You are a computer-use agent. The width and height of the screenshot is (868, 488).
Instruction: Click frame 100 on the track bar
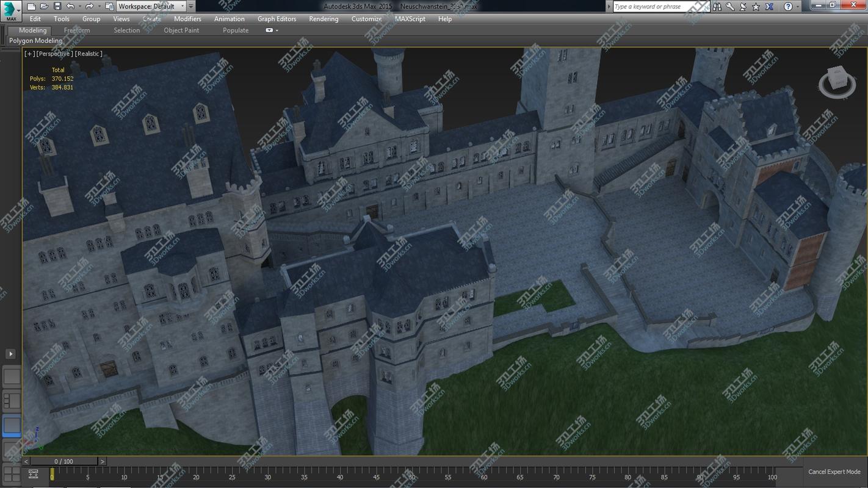coord(772,477)
